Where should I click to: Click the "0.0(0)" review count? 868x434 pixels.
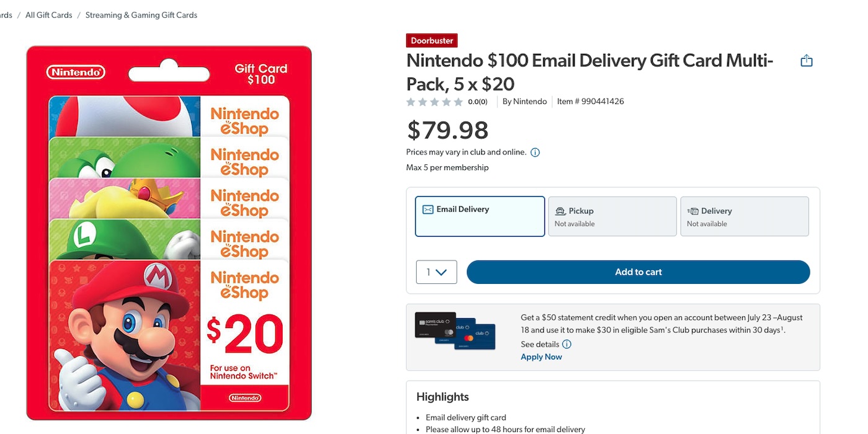477,101
